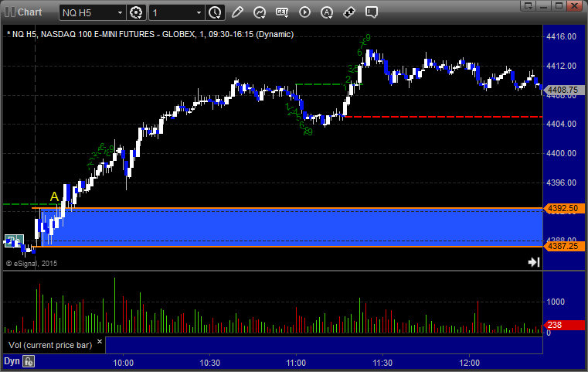Open the time template clock menu
Image resolution: width=588 pixels, height=372 pixels.
tap(216, 13)
